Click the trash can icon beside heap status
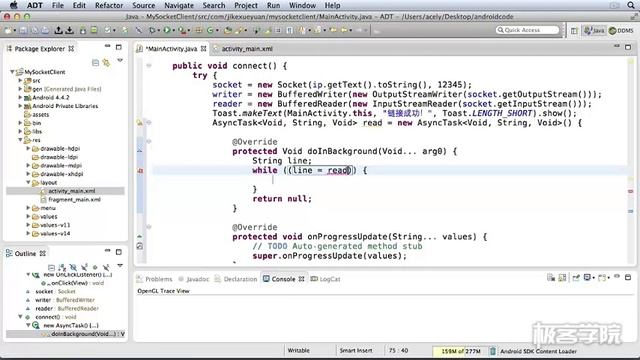640x360 pixels. [x=493, y=351]
